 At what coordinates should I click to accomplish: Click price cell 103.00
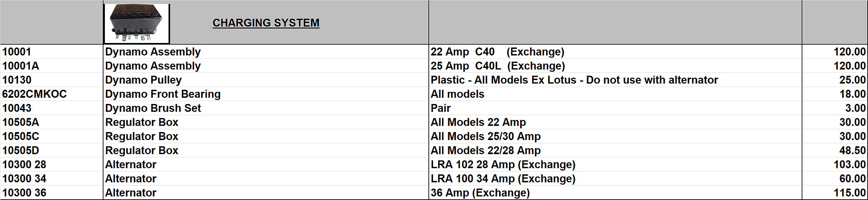pos(849,165)
